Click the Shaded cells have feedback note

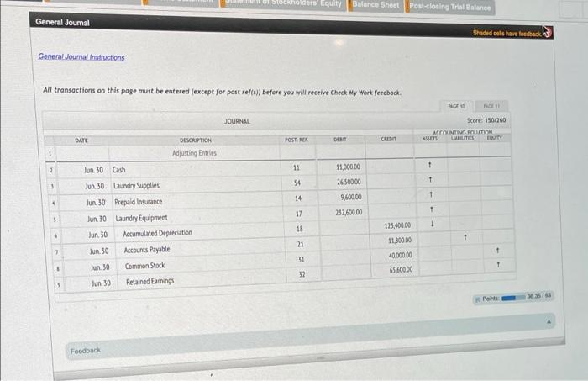pos(507,34)
